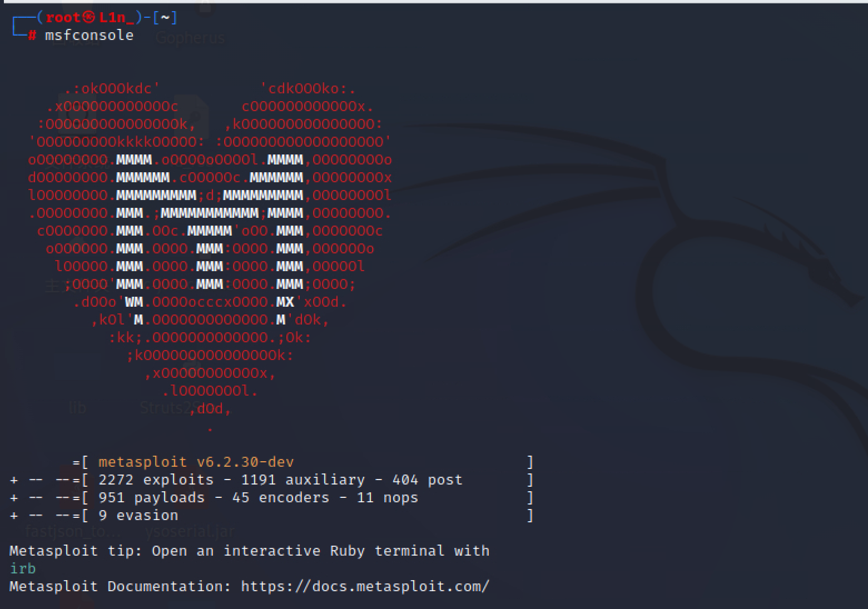This screenshot has height=609, width=868.
Task: Open the docs.metasploit.com documentation link
Action: [365, 586]
